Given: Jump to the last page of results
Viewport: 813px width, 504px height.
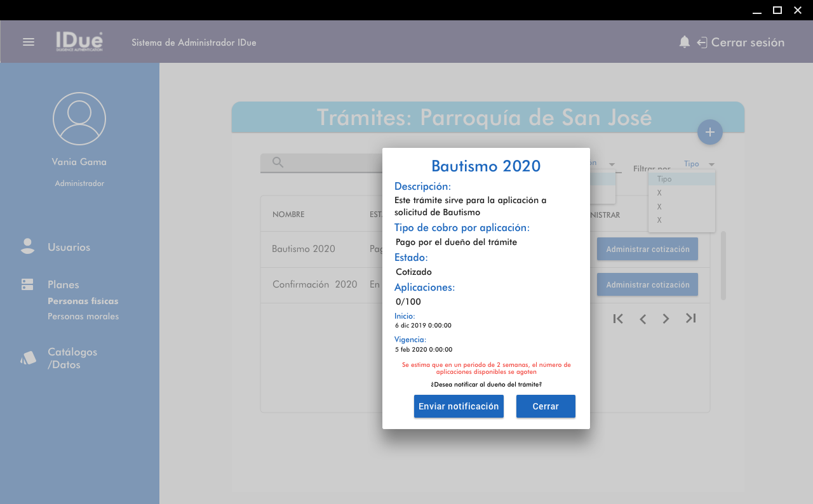Looking at the screenshot, I should tap(691, 319).
